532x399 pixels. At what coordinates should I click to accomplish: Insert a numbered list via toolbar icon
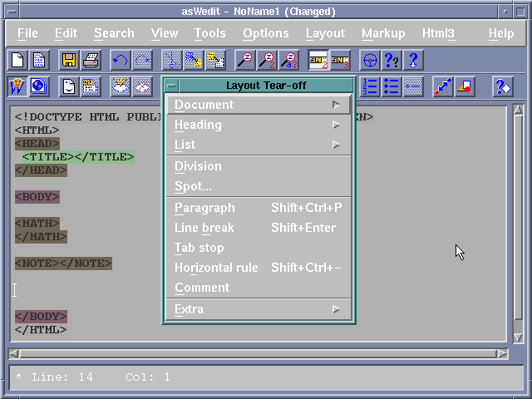click(x=370, y=86)
